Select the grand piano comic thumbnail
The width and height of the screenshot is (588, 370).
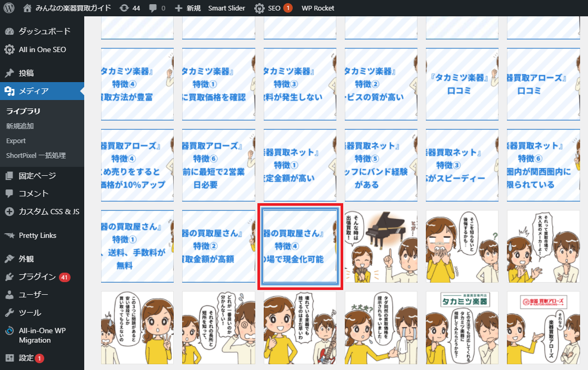[x=381, y=246]
